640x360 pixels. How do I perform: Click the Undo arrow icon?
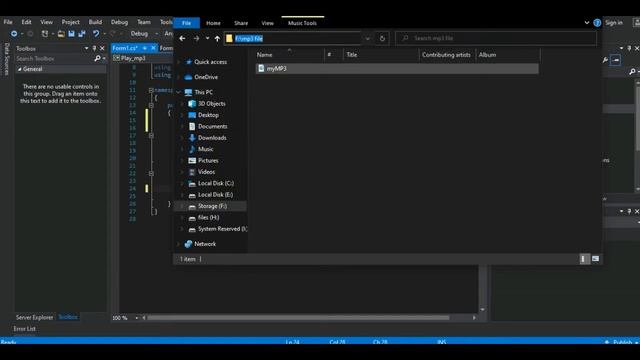(x=96, y=34)
